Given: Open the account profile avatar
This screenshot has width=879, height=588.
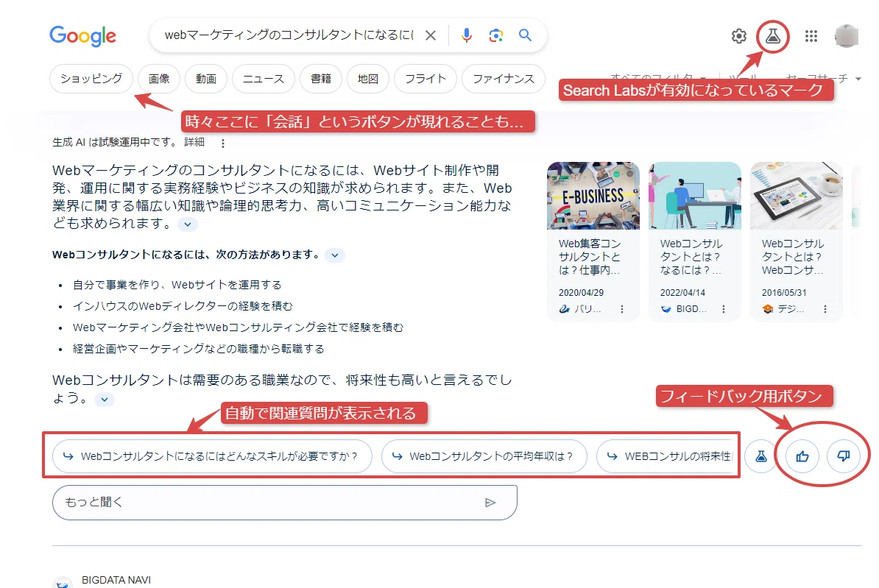Looking at the screenshot, I should point(847,36).
